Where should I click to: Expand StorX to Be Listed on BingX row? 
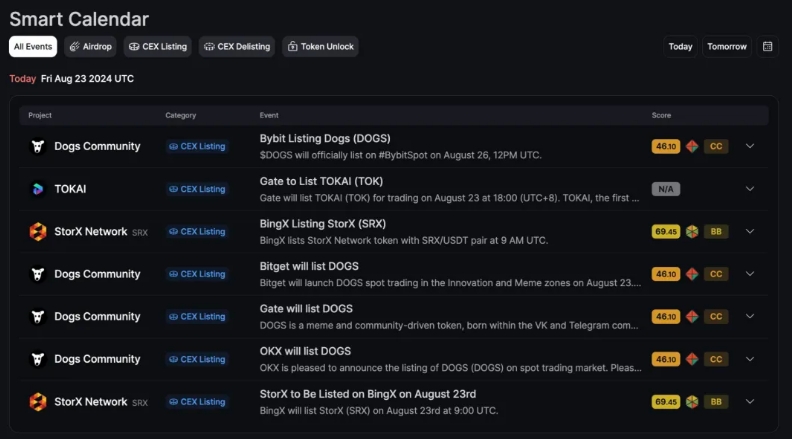[750, 402]
